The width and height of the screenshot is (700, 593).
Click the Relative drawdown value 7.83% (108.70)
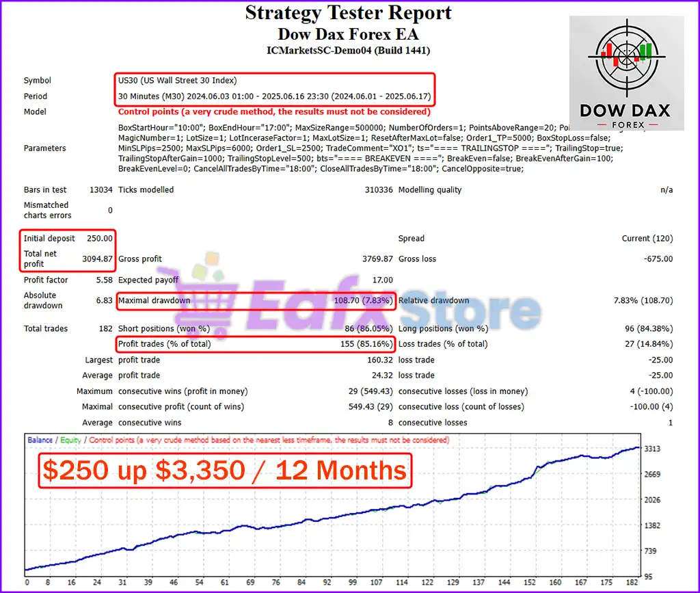(643, 300)
